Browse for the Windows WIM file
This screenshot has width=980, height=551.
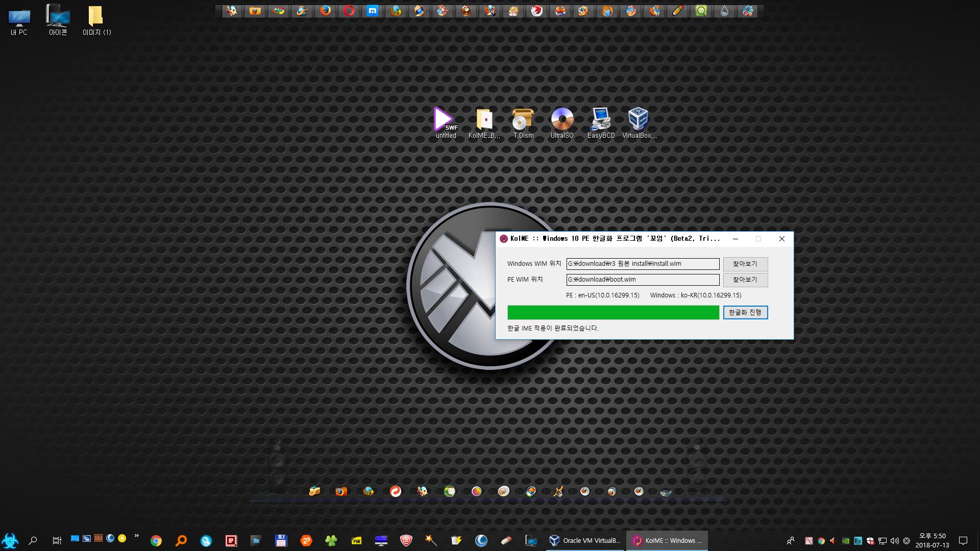(745, 264)
